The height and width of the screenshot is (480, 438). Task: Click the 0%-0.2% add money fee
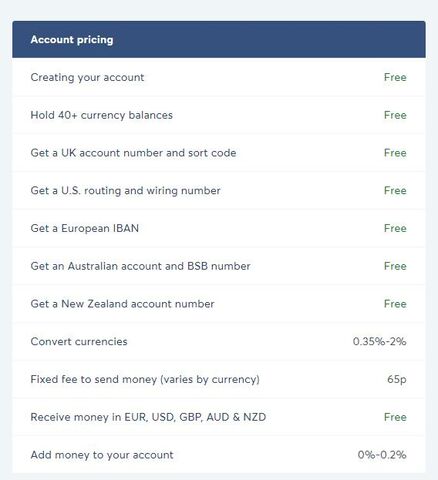(x=382, y=455)
